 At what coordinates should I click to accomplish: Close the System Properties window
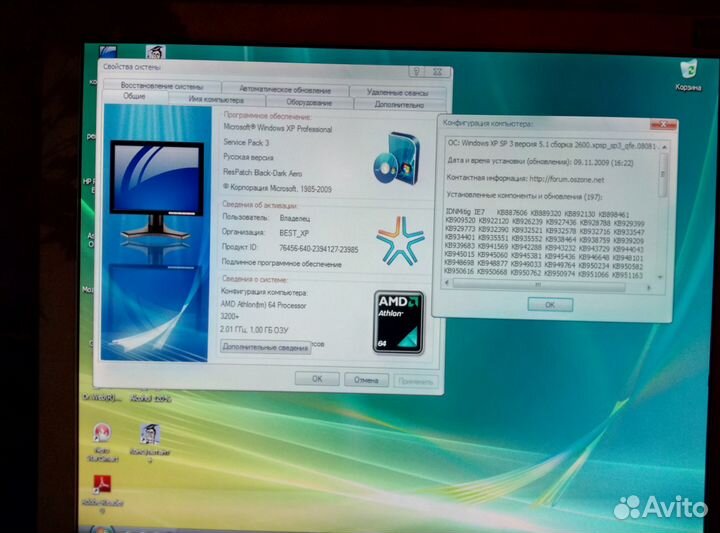click(x=438, y=72)
